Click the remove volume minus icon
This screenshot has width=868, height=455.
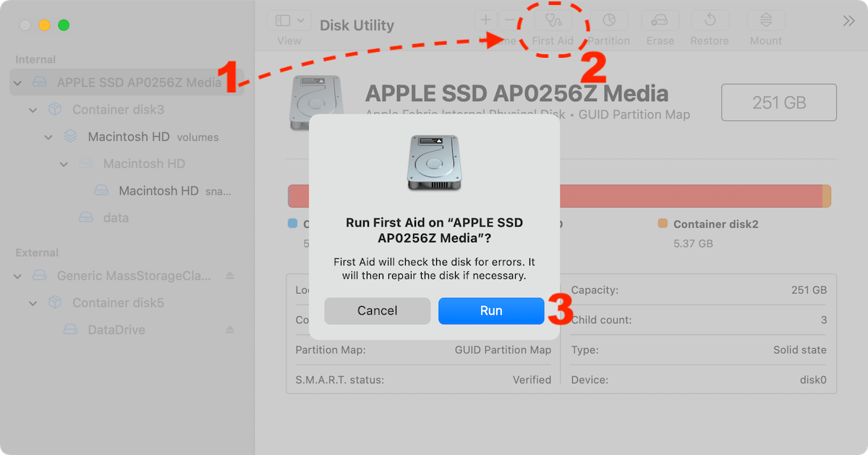click(511, 20)
